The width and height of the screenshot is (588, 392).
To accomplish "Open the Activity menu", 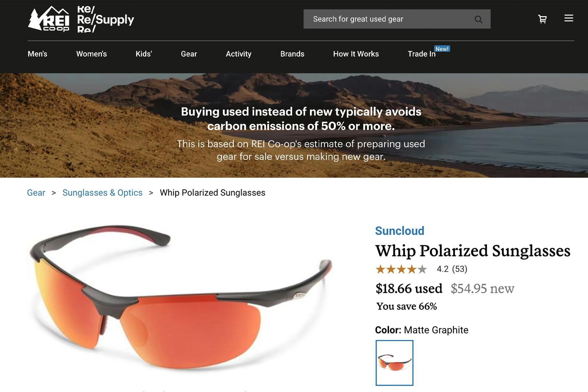I will click(x=238, y=54).
